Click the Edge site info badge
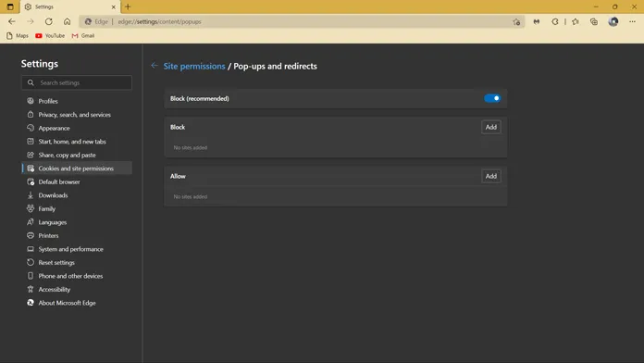 96,22
